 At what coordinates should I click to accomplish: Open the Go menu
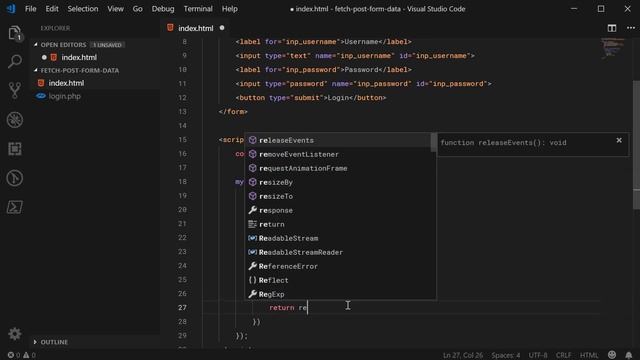coord(138,9)
